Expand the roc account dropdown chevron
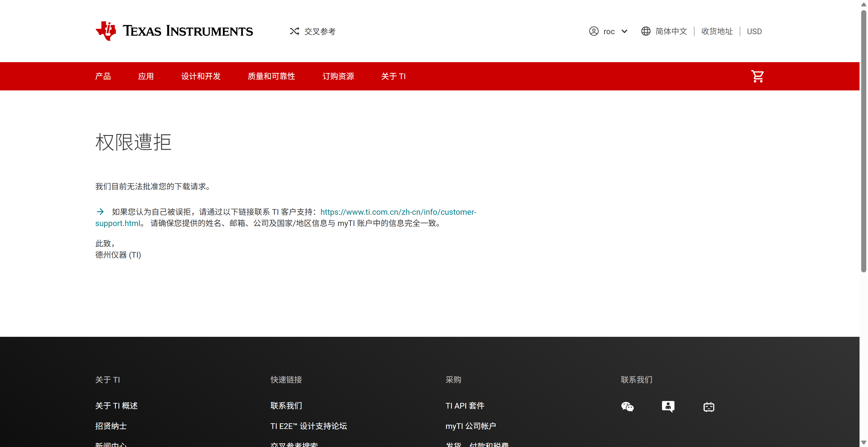The image size is (868, 447). click(x=624, y=31)
